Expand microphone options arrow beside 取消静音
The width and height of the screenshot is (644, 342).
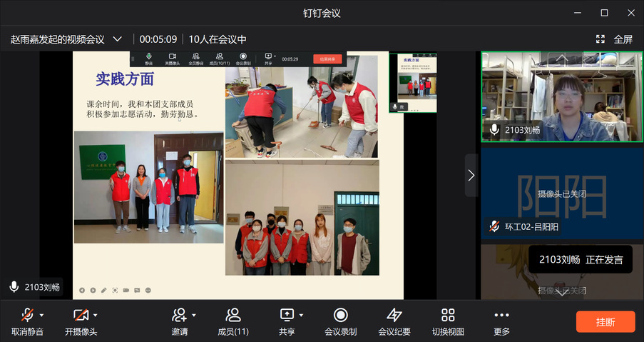41,315
